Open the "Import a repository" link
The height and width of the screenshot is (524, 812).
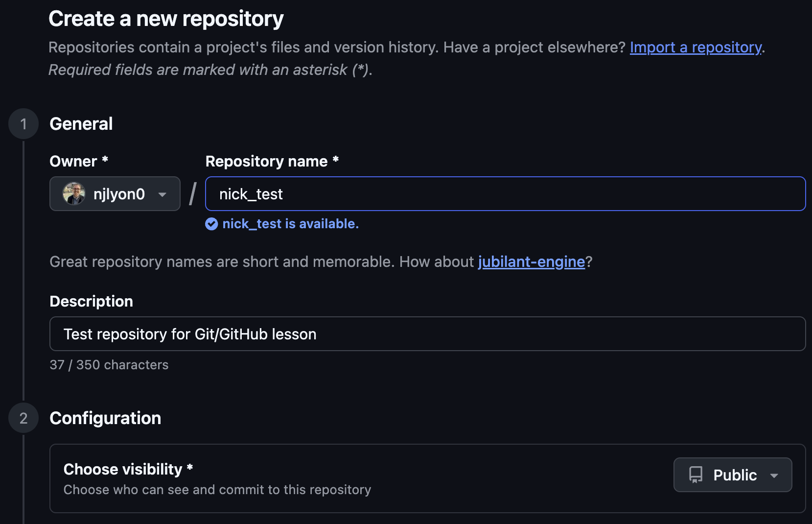[x=695, y=47]
